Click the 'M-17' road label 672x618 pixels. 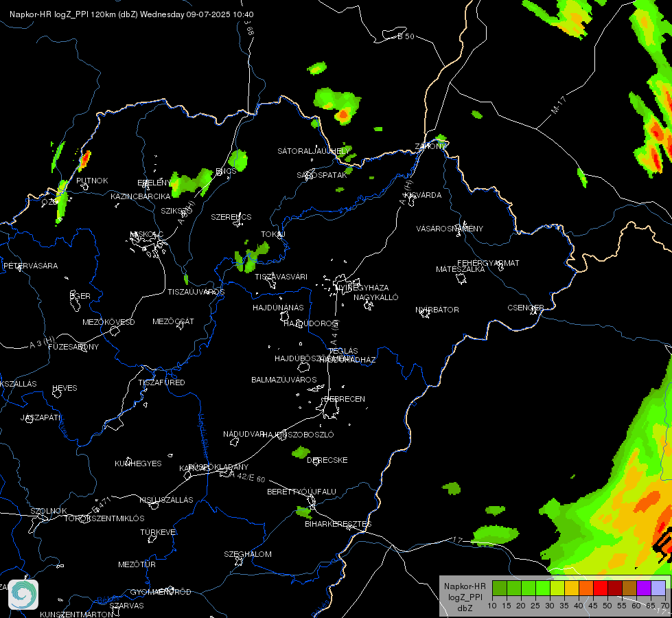(559, 105)
